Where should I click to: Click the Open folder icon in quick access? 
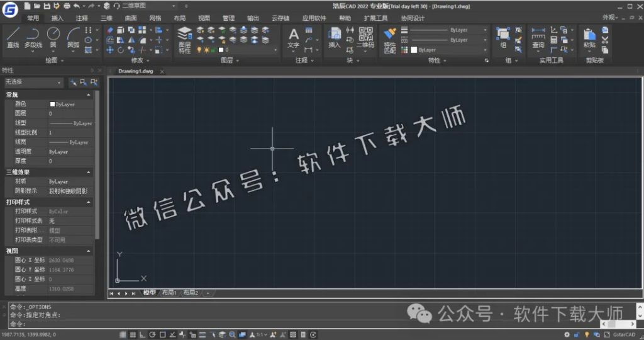(37, 6)
